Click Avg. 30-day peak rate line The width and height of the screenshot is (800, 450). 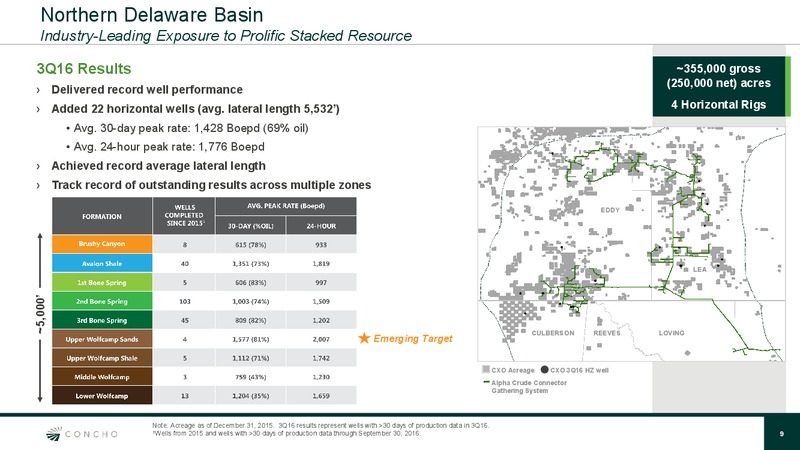pyautogui.click(x=191, y=128)
